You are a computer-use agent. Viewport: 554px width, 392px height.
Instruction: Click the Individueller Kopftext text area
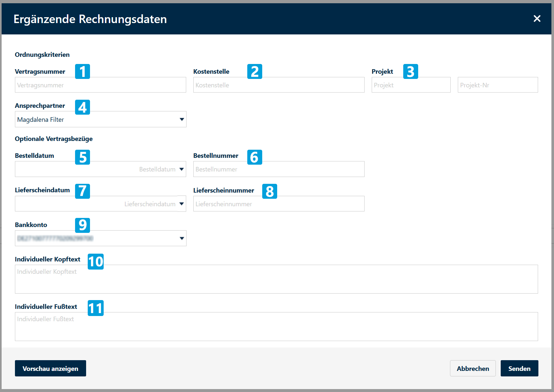(276, 279)
